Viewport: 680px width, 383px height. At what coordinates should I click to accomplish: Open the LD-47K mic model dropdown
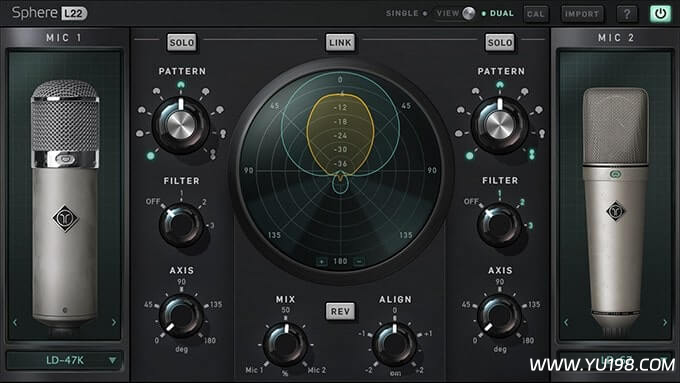64,360
